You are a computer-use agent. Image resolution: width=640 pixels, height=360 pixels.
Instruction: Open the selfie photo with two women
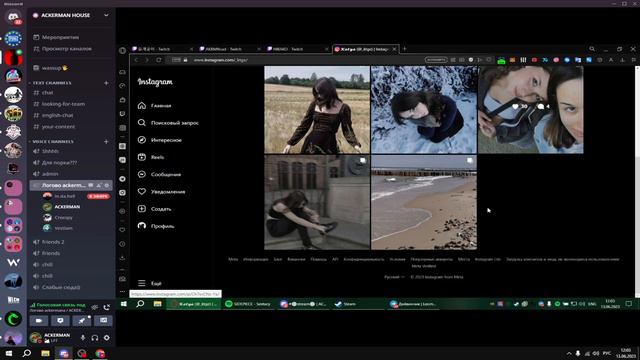point(531,110)
